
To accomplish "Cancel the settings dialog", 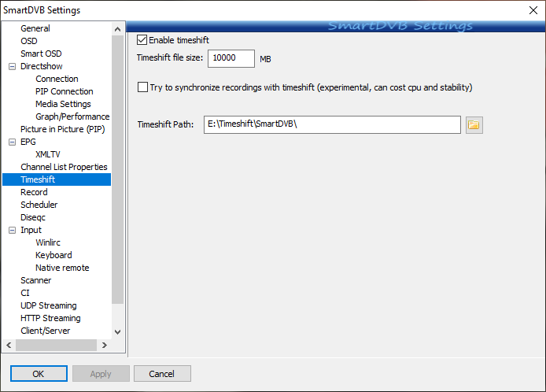I will coord(162,374).
